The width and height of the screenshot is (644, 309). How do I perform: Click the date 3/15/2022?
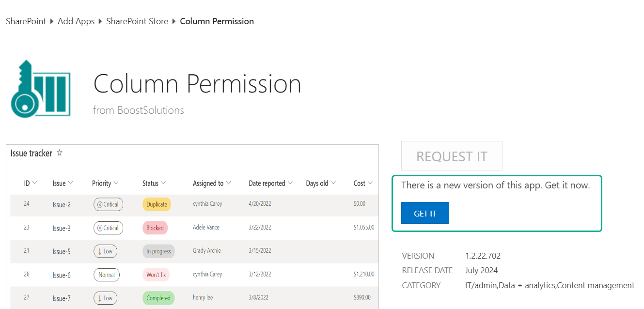click(260, 250)
